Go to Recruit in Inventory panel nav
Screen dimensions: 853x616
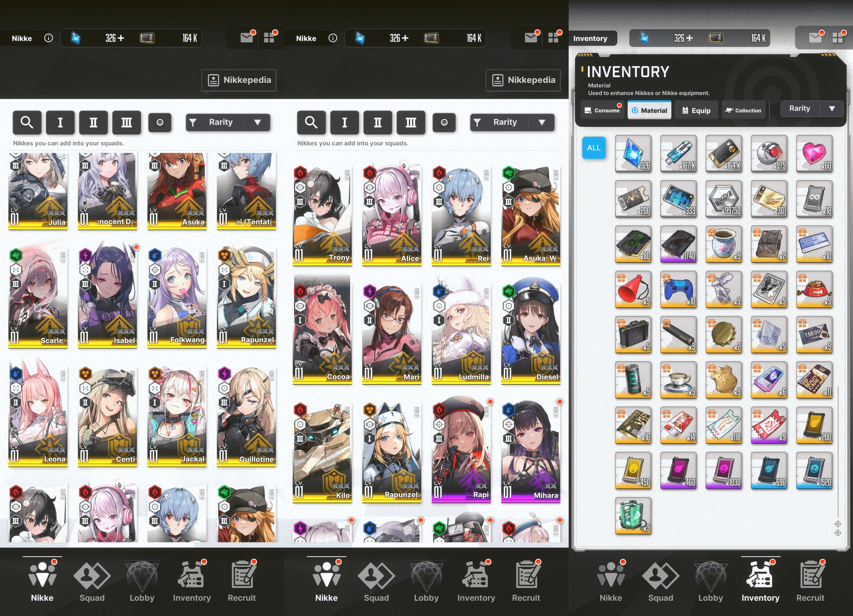pos(810,581)
